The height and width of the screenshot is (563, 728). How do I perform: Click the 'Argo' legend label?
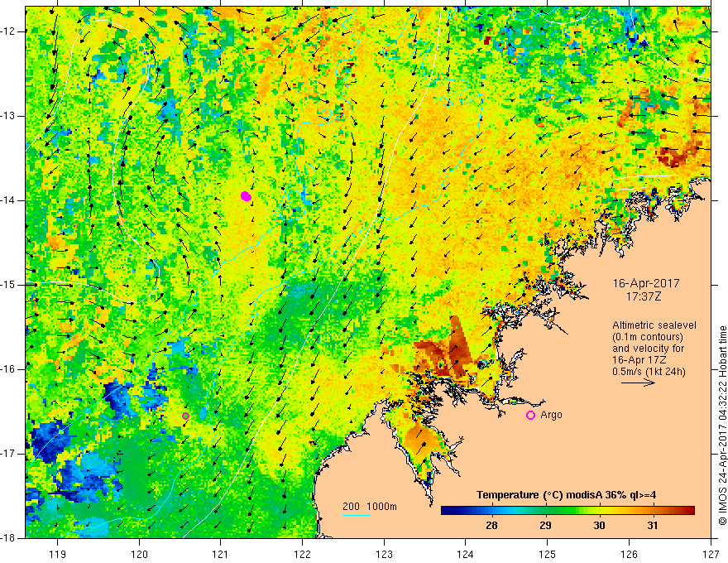(x=551, y=415)
